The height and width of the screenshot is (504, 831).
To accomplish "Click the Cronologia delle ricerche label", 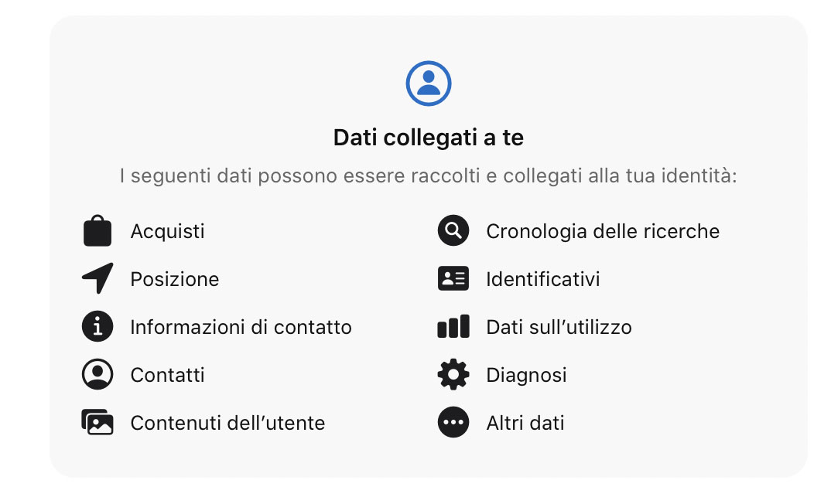I will [602, 230].
